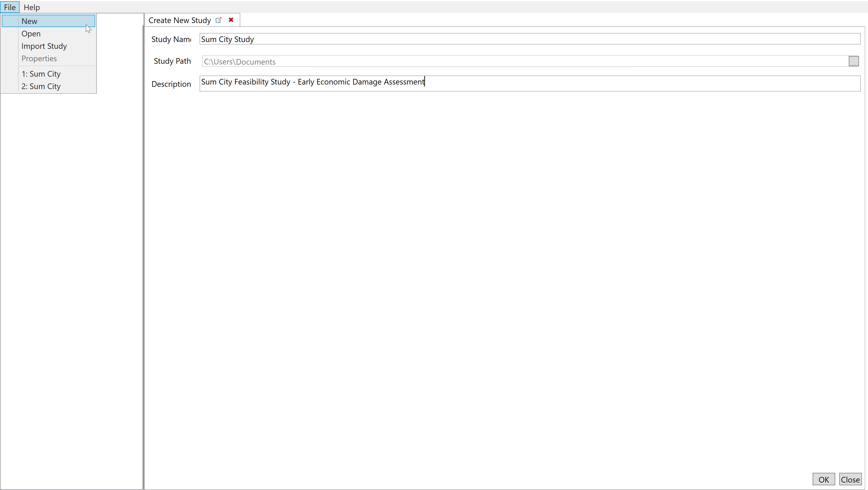The width and height of the screenshot is (868, 490).
Task: Pop out the Create New Study tab
Action: pyautogui.click(x=218, y=20)
